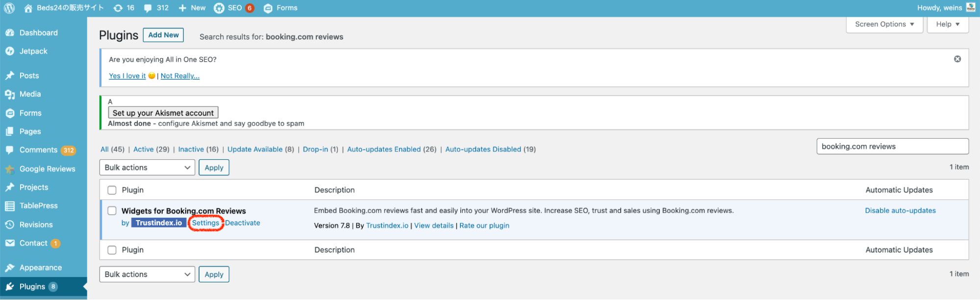Screen dimensions: 980x300
Task: Click the Contact envelope icon in sidebar
Action: (x=10, y=243)
